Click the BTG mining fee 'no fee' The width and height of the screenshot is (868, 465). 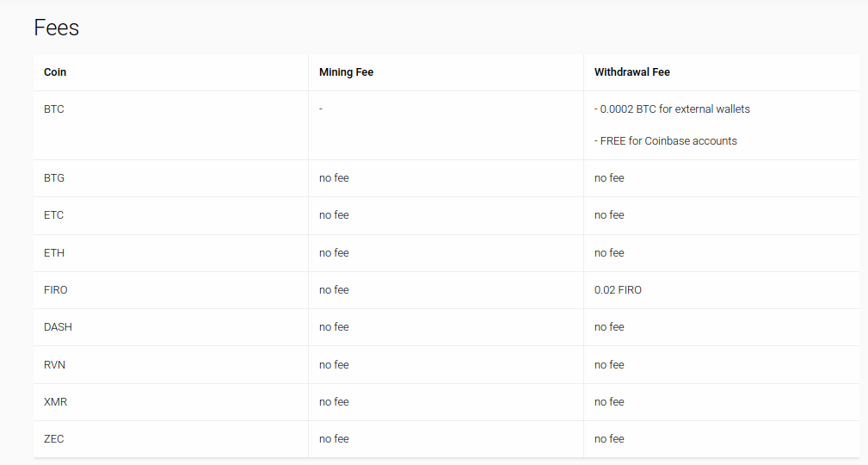pos(334,178)
